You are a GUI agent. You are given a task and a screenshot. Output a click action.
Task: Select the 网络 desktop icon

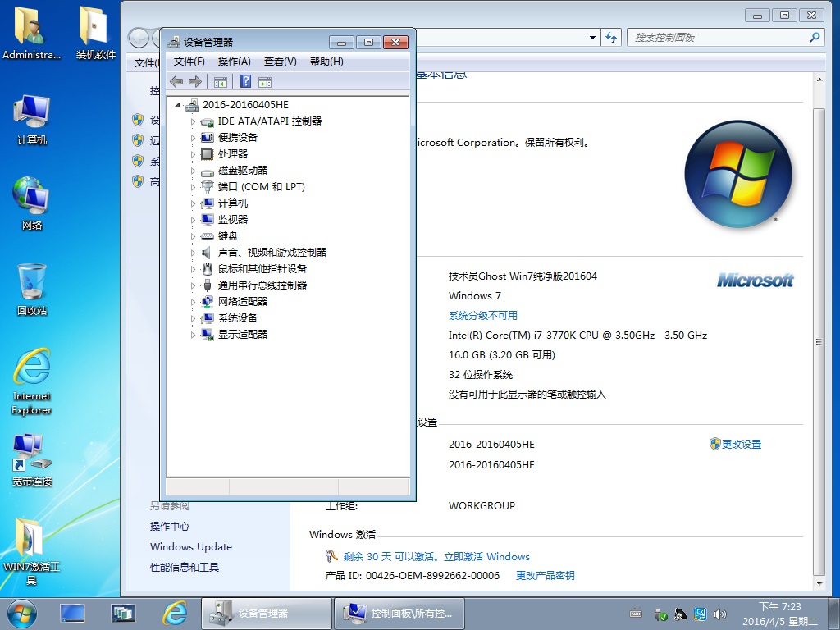[32, 203]
